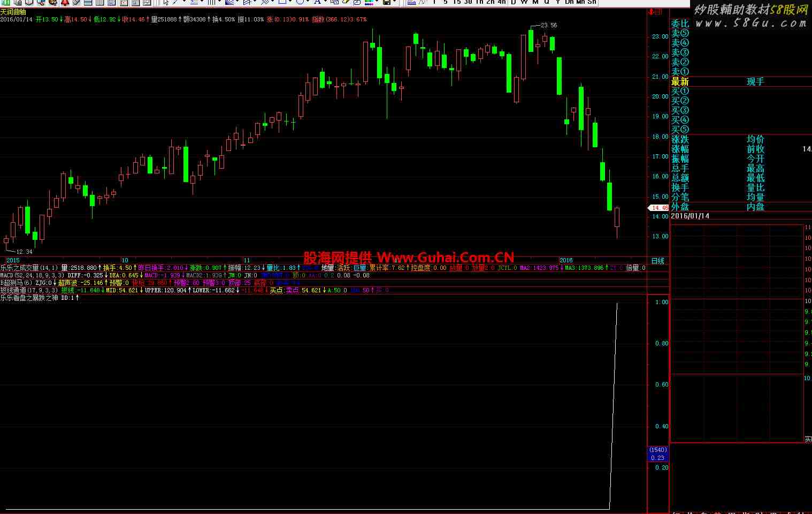Switch to the 2h period button
Image resolution: width=812 pixels, height=514 pixels.
click(x=491, y=2)
